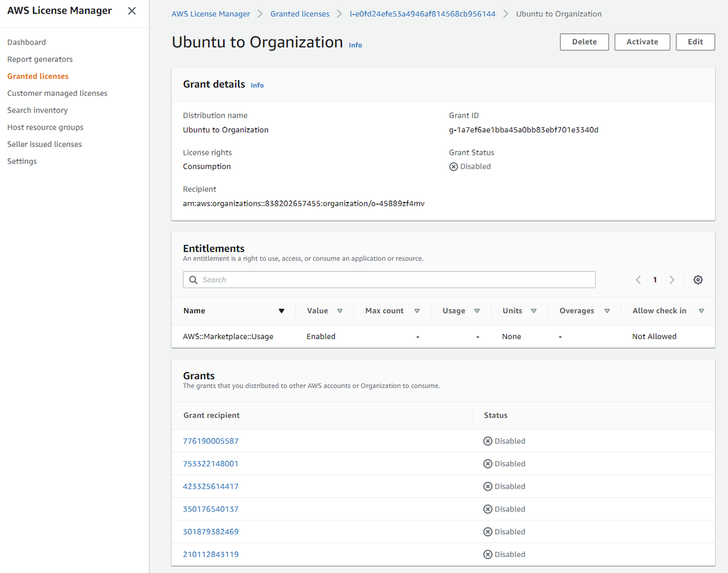Click the Delete button

(x=584, y=42)
